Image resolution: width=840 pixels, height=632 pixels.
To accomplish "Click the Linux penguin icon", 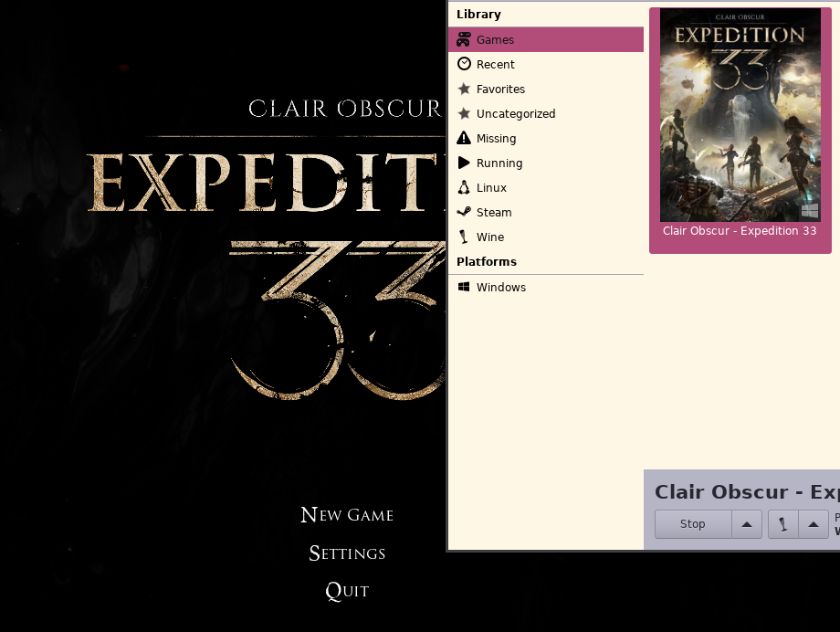I will tap(464, 187).
